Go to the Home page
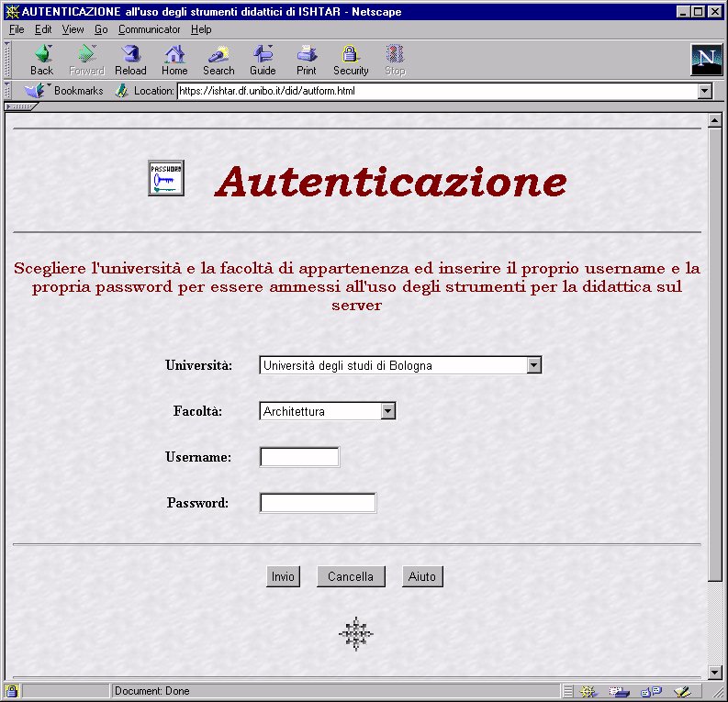 pyautogui.click(x=174, y=61)
